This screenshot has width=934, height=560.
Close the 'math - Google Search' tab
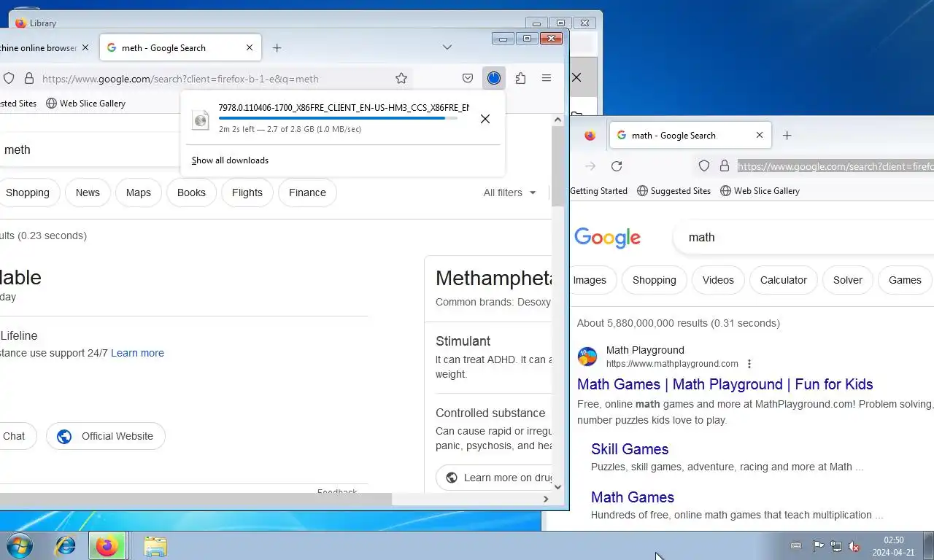tap(760, 135)
